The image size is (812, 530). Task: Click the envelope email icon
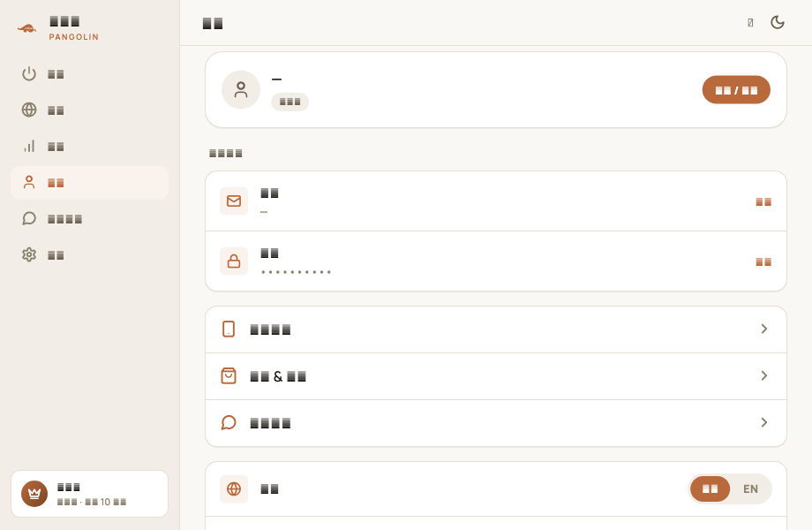point(234,201)
